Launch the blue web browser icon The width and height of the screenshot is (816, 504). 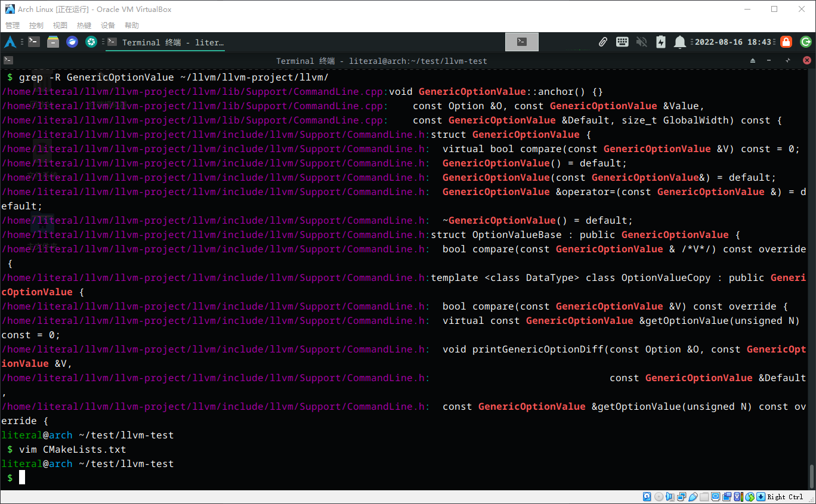(72, 42)
